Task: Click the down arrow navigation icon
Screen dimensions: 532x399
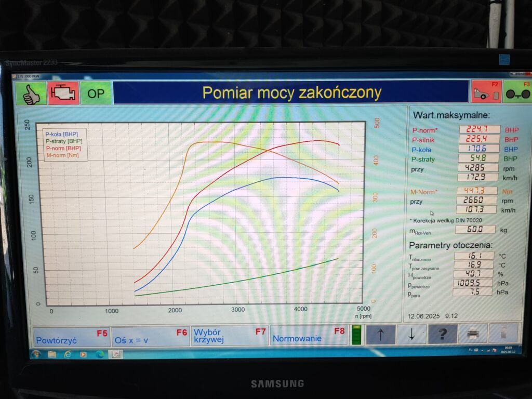Action: pyautogui.click(x=411, y=334)
